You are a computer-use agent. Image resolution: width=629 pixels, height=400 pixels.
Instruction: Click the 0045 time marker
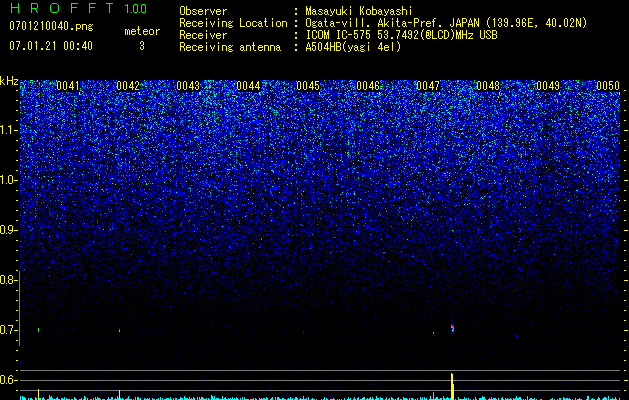308,86
